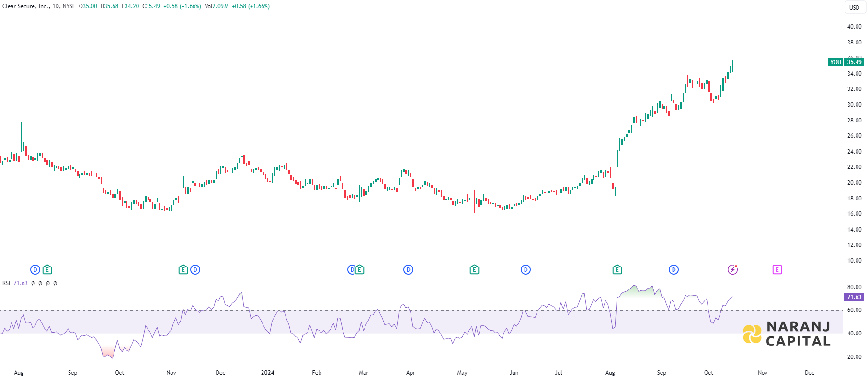The width and height of the screenshot is (868, 378).
Task: Click the dividend marker near April 2024
Action: [x=408, y=270]
